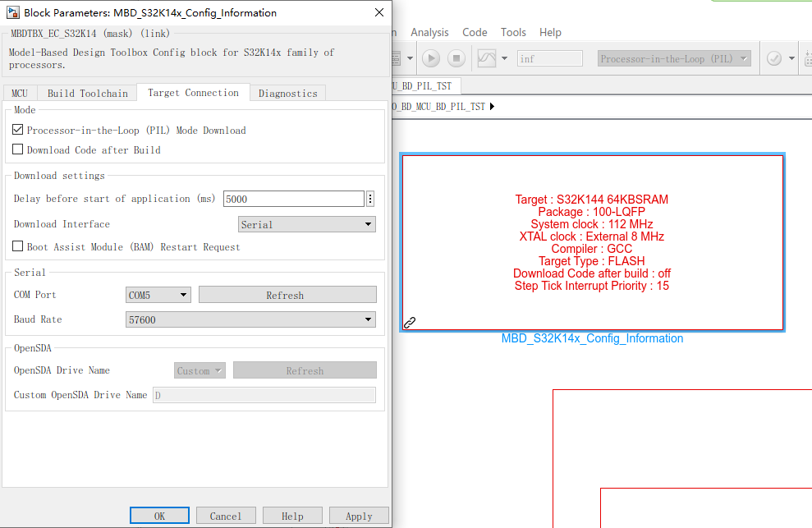Switch to the MCU tab

click(20, 94)
